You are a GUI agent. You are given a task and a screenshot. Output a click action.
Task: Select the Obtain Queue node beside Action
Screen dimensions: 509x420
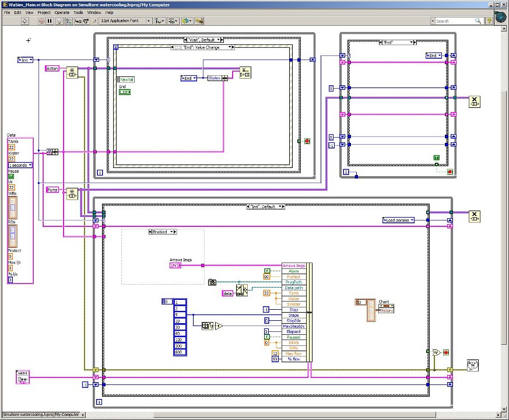[72, 72]
